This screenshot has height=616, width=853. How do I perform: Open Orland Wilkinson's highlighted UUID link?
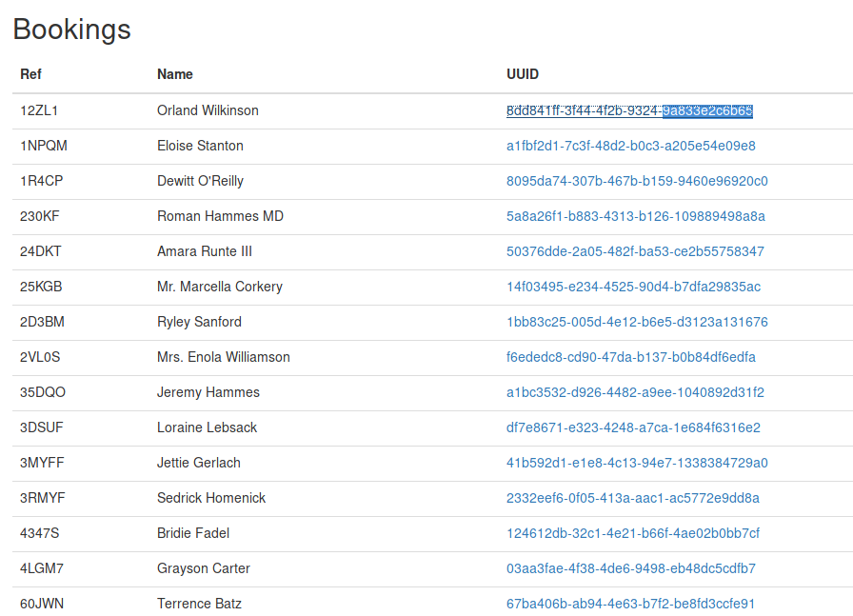click(x=629, y=111)
